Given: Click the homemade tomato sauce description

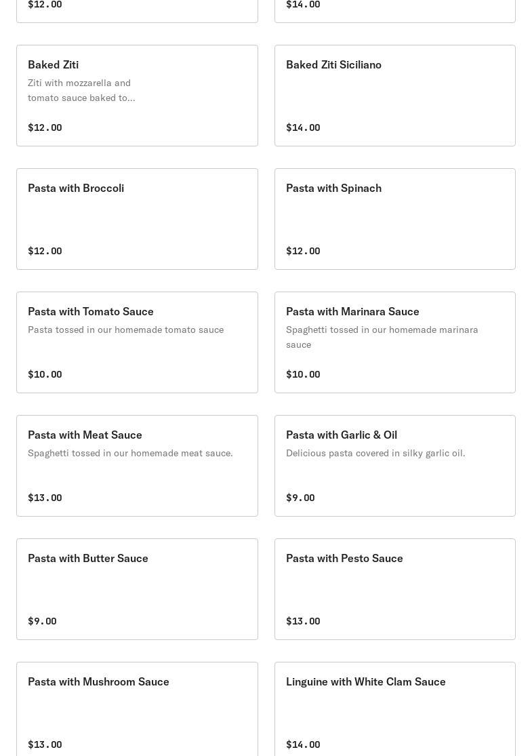Looking at the screenshot, I should pos(125,330).
